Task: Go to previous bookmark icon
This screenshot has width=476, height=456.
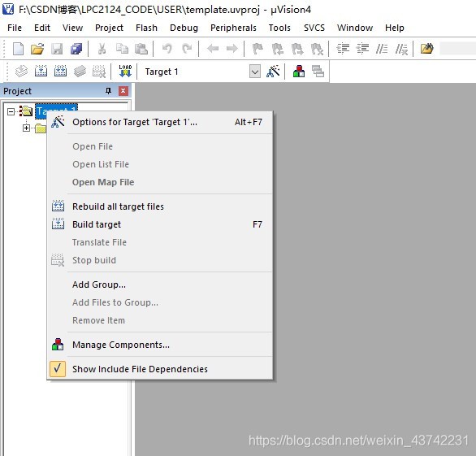Action: click(x=278, y=49)
